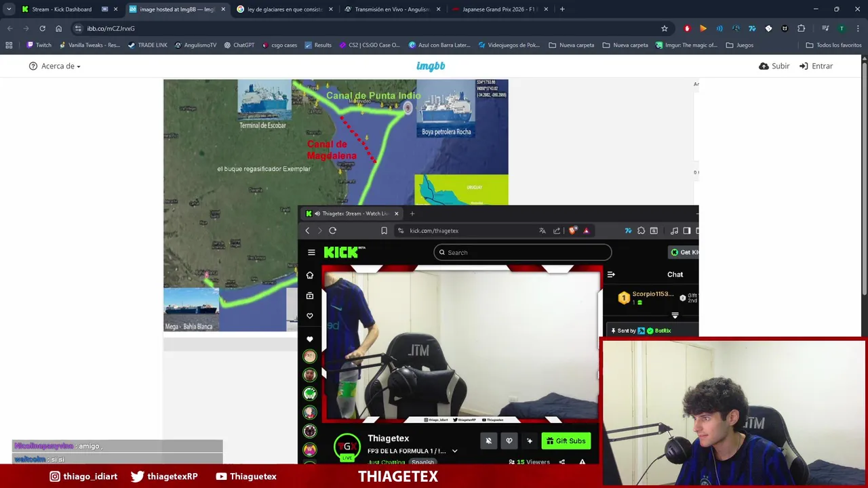Click the Entrar login button
868x488 pixels.
point(816,66)
